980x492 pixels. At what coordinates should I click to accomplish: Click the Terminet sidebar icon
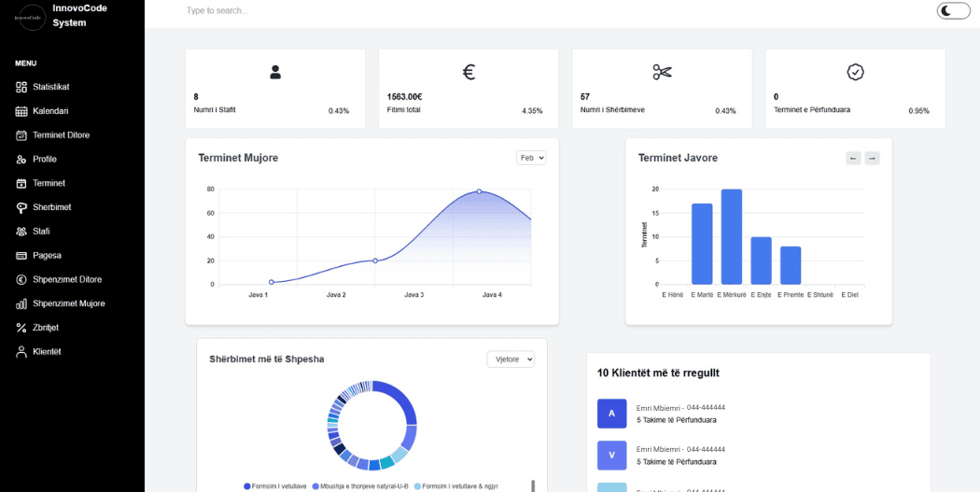[21, 183]
